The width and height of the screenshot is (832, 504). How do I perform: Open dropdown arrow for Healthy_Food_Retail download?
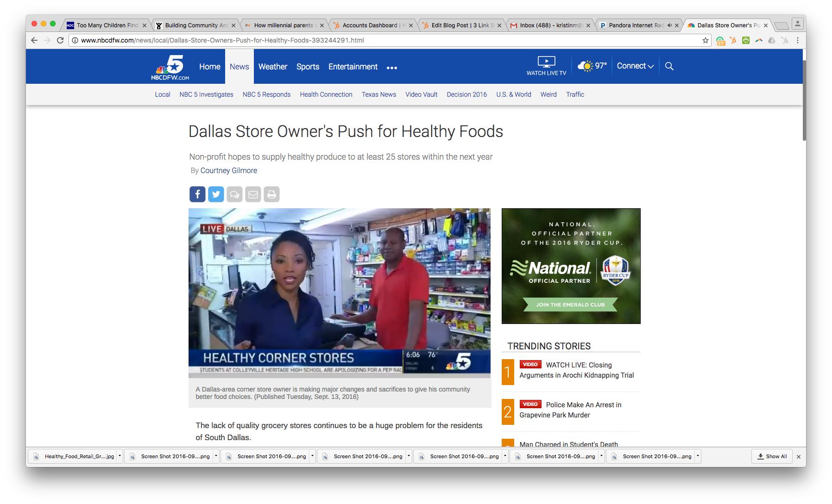pyautogui.click(x=120, y=456)
